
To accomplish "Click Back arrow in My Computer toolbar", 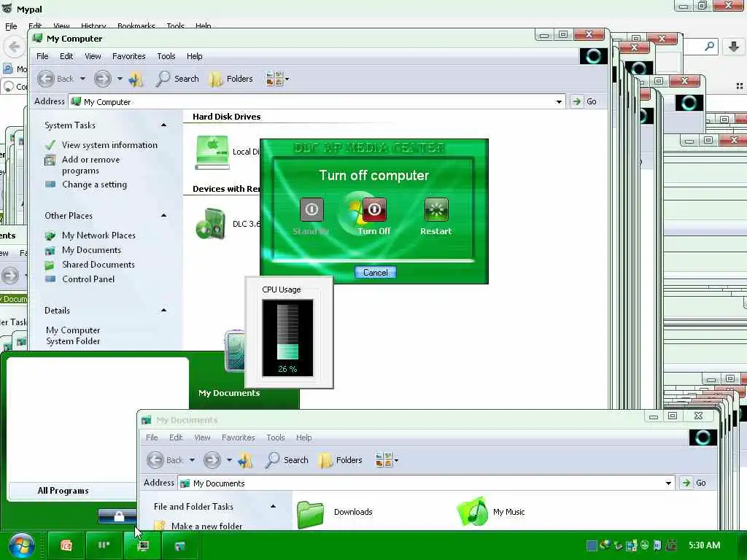I will point(46,79).
